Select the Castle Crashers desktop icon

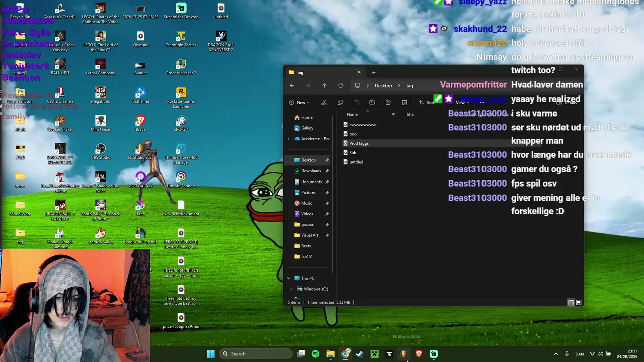click(60, 95)
